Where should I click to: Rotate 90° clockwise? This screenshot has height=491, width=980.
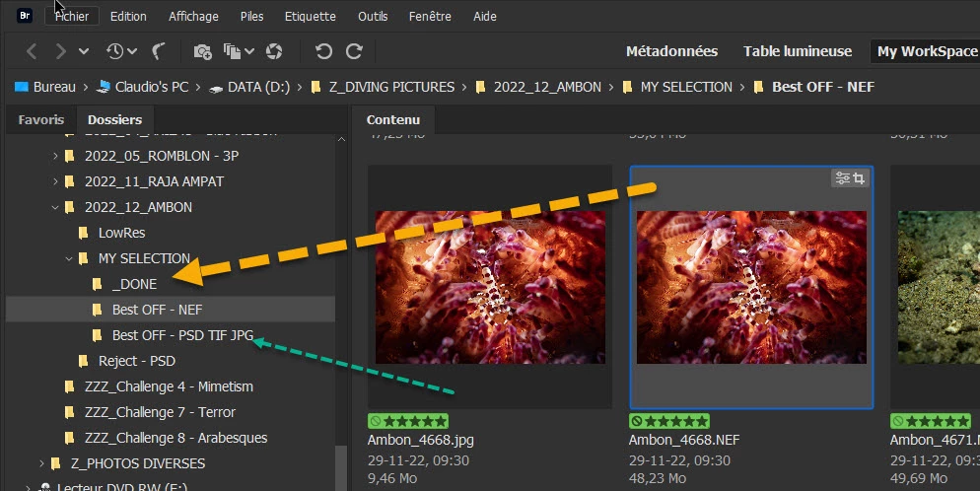(354, 51)
